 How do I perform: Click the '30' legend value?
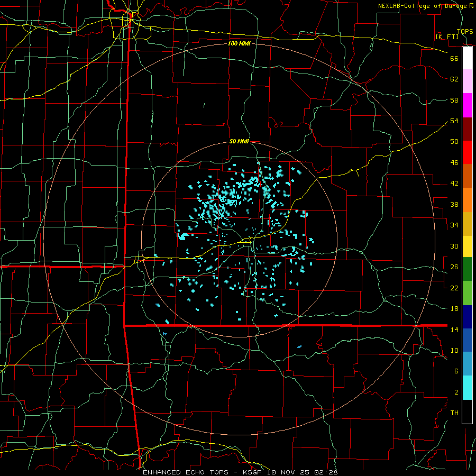pos(454,246)
